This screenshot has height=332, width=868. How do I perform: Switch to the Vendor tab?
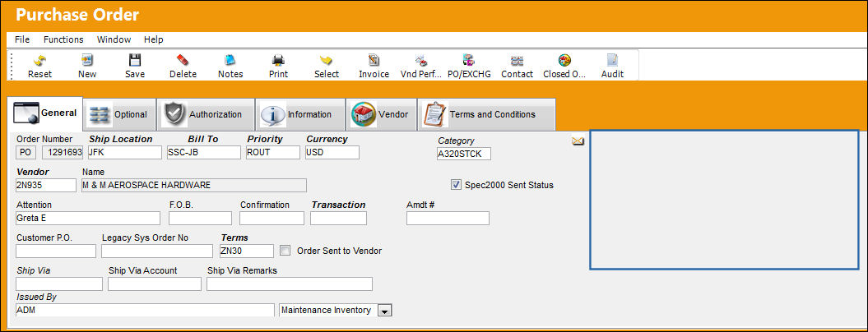(382, 114)
